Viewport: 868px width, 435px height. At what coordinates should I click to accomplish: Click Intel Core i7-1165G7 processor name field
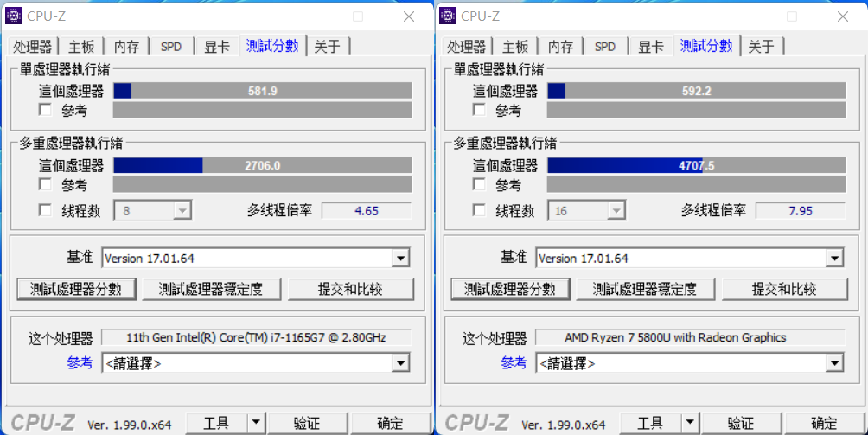[x=256, y=337]
